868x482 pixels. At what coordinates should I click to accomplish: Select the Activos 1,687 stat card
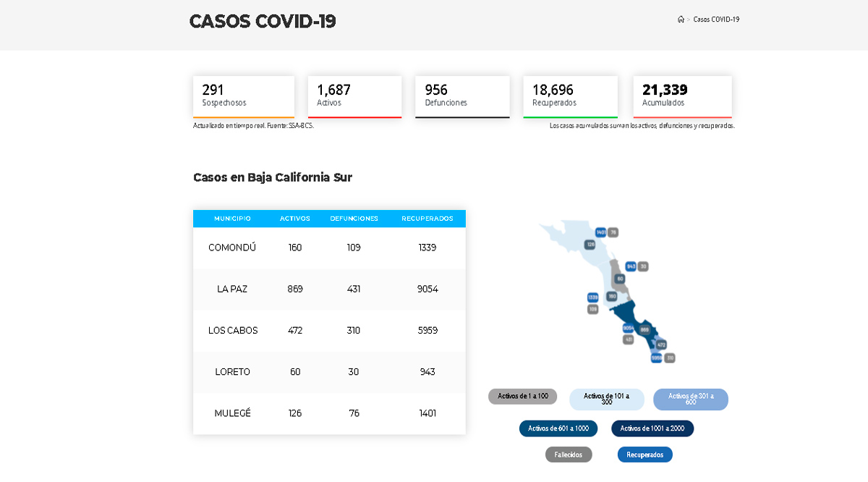tap(354, 96)
